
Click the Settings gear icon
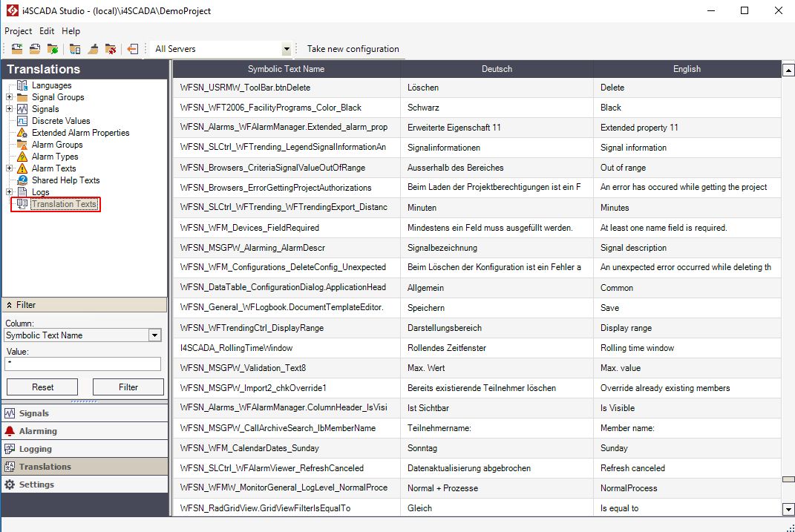click(x=10, y=485)
